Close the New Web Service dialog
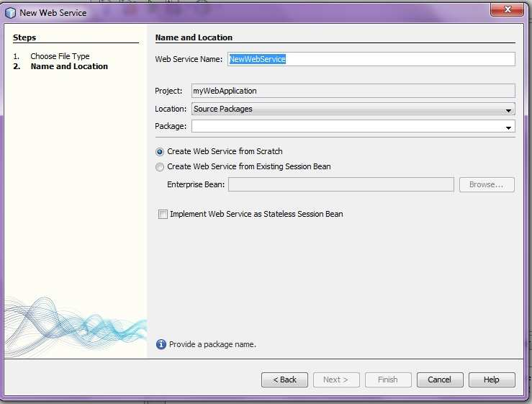This screenshot has width=532, height=404. (507, 9)
